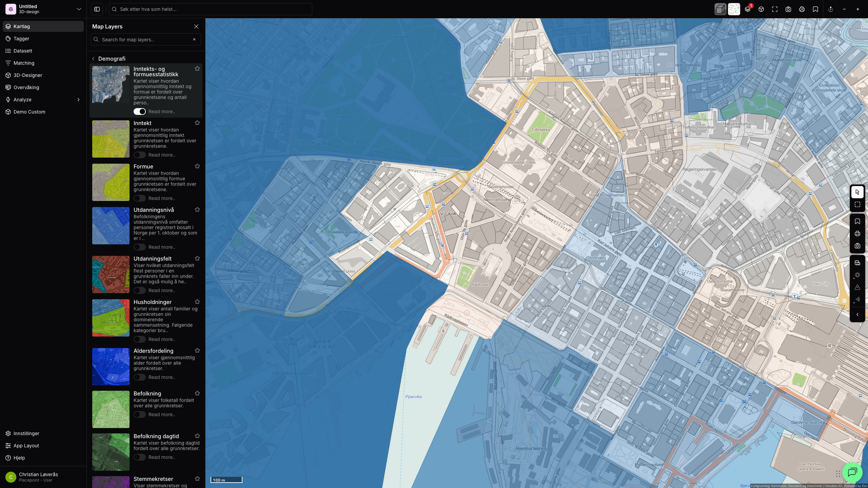The width and height of the screenshot is (868, 488).
Task: Select the light basemap thumbnail
Action: pyautogui.click(x=734, y=9)
